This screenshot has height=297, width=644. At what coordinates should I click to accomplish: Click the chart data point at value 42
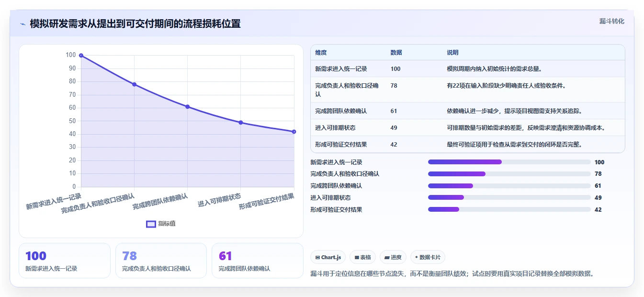294,132
